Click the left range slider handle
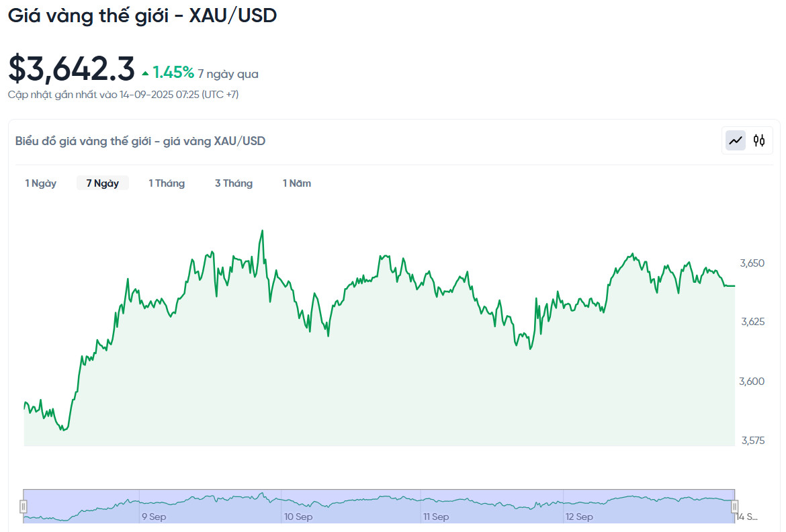786x532 pixels. (25, 504)
